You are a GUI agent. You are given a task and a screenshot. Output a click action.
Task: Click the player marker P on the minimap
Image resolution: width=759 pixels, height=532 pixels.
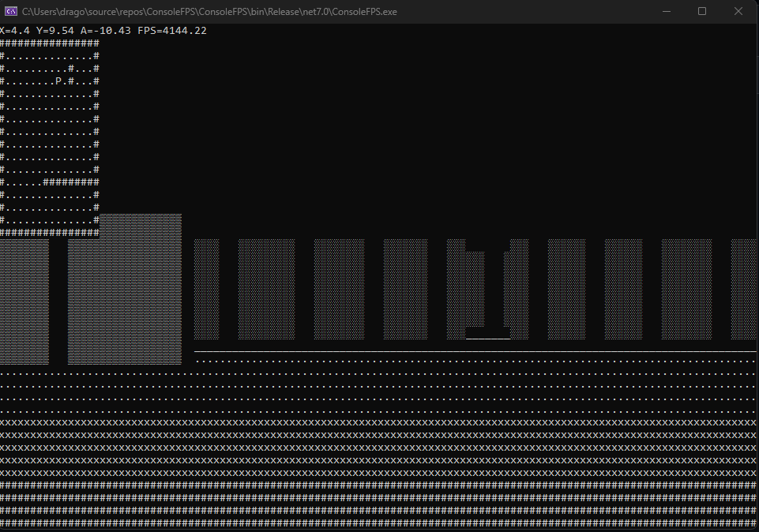pos(58,81)
